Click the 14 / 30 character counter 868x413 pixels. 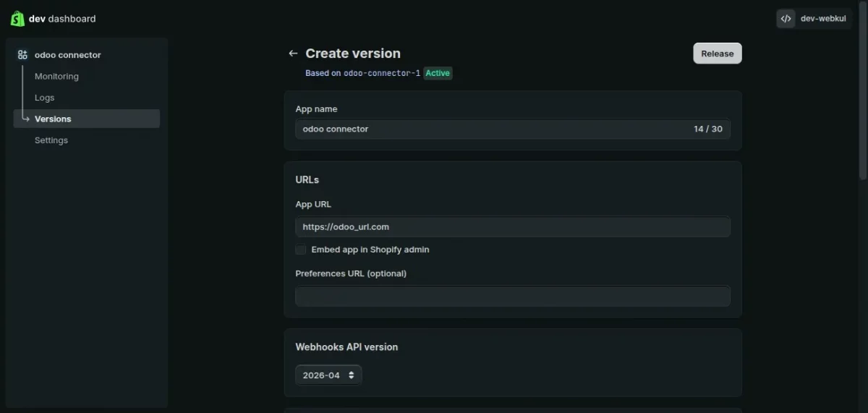click(x=708, y=129)
